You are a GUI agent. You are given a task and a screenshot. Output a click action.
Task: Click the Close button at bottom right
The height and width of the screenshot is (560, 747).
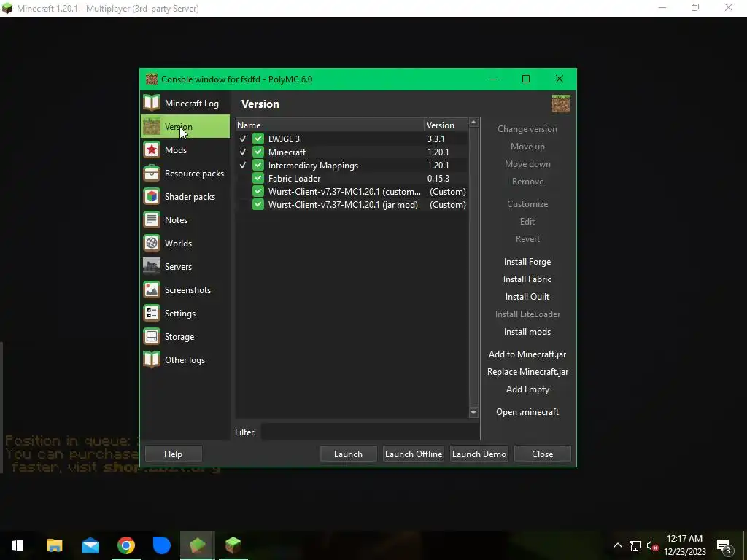(542, 454)
